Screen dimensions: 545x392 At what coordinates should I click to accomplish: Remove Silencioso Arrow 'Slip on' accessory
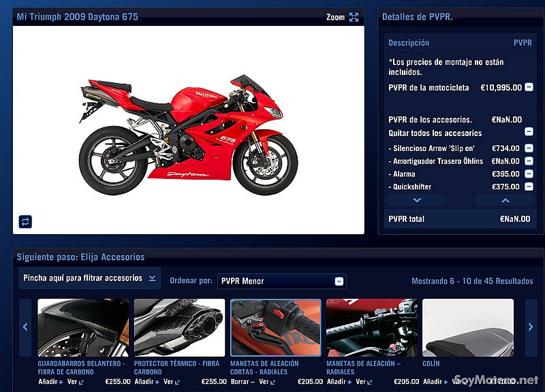[529, 148]
